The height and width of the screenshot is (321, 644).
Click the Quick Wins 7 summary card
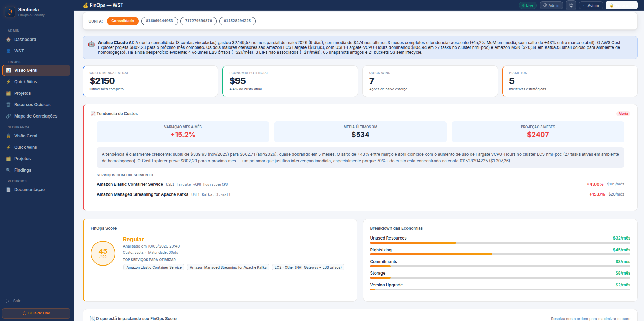430,81
